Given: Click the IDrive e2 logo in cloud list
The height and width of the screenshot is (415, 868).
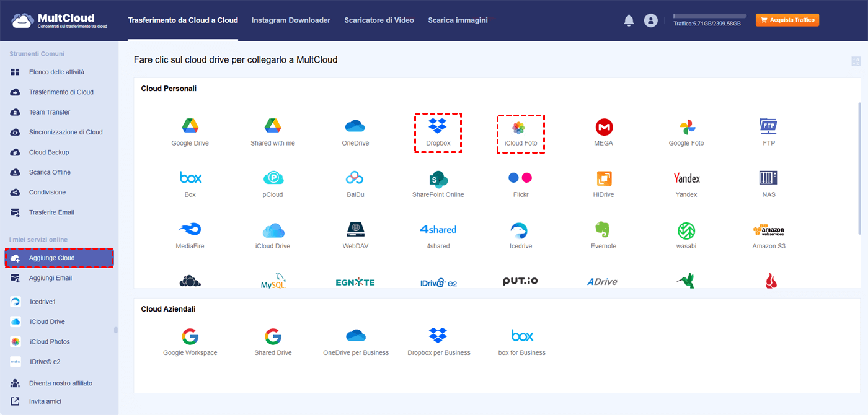Looking at the screenshot, I should (438, 282).
